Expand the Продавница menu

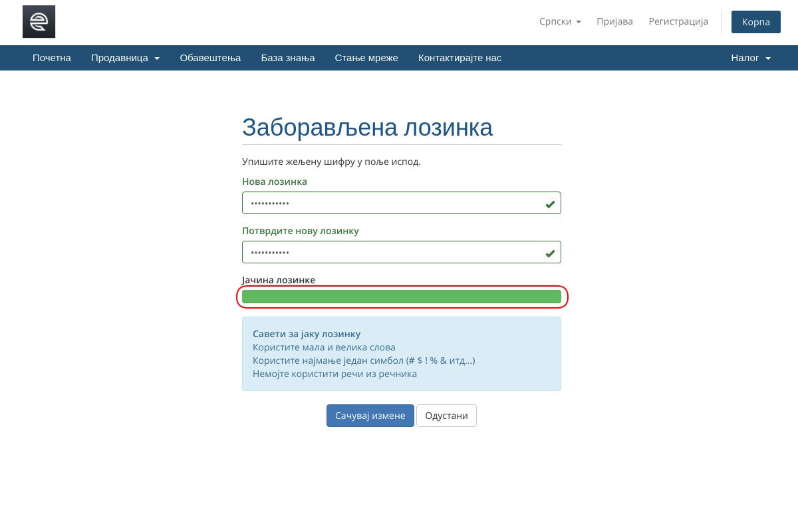click(x=125, y=58)
